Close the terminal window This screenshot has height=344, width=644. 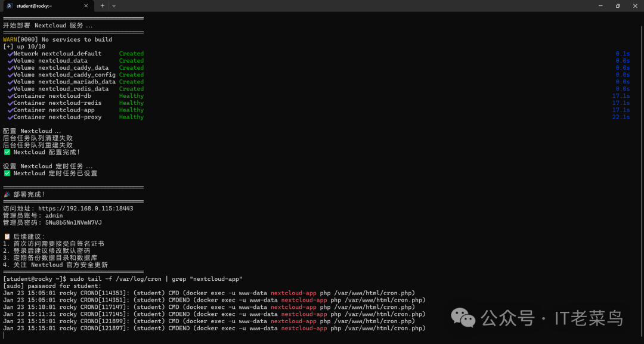point(635,6)
